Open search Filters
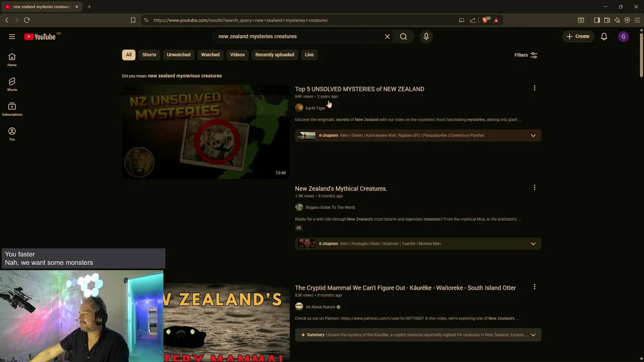644x362 pixels. (x=526, y=55)
